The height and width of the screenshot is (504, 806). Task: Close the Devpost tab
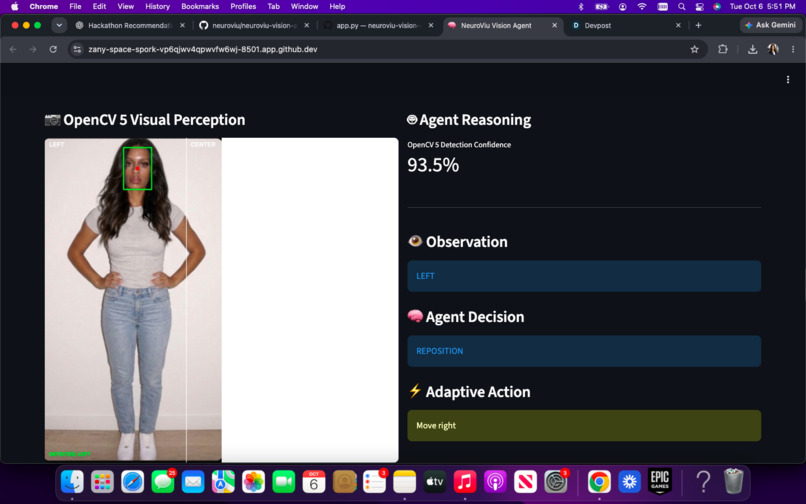pos(678,25)
